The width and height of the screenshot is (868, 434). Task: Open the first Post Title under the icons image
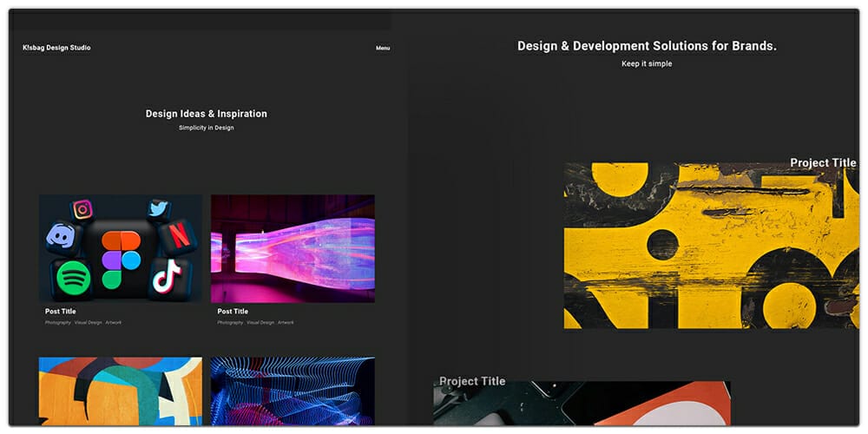tap(61, 312)
